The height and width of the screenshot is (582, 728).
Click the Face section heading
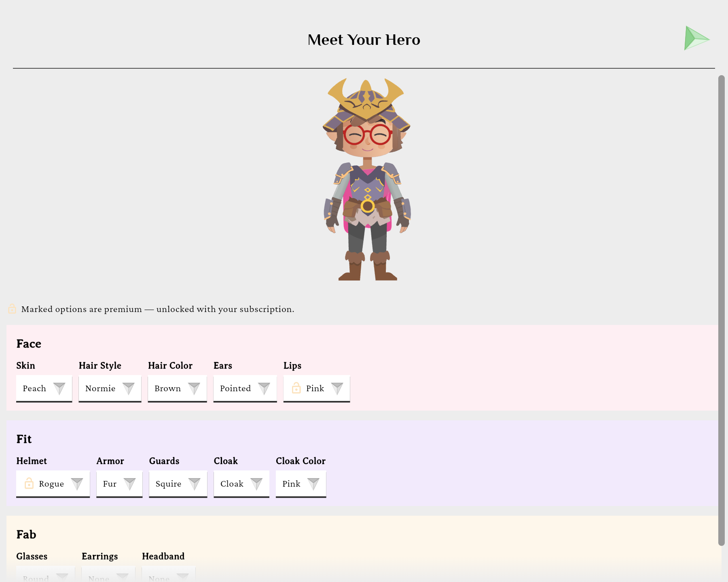pyautogui.click(x=29, y=344)
